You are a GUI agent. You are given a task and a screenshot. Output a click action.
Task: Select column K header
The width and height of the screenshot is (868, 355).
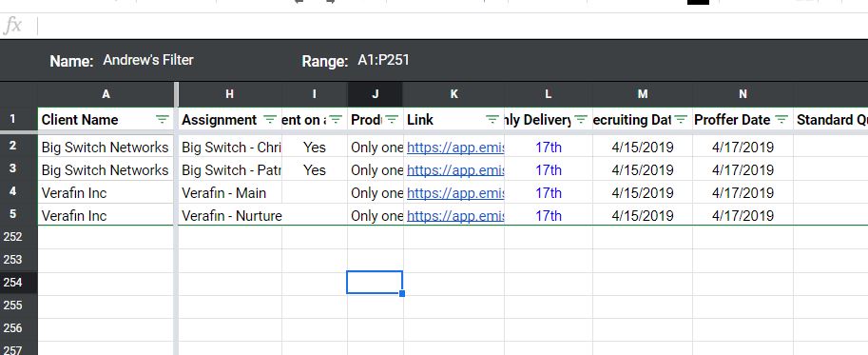[453, 94]
